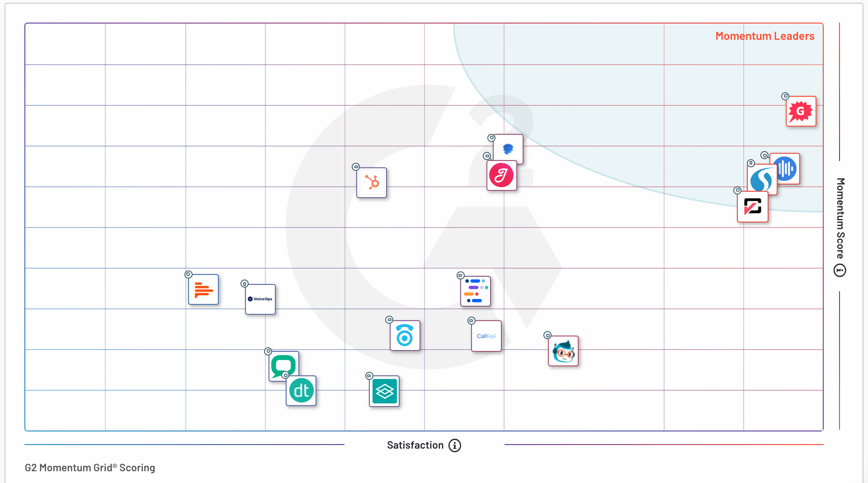868x483 pixels.
Task: Open the orange HubSpot sprocket logo
Action: 372,183
